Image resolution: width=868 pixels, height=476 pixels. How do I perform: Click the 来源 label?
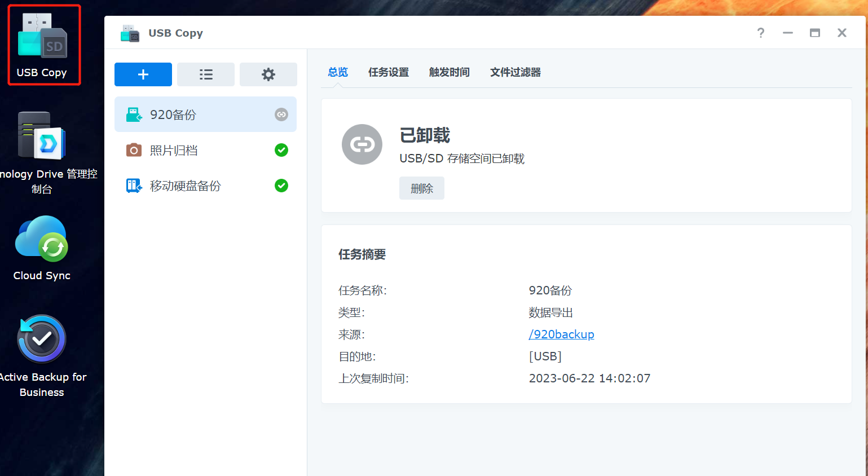click(351, 334)
